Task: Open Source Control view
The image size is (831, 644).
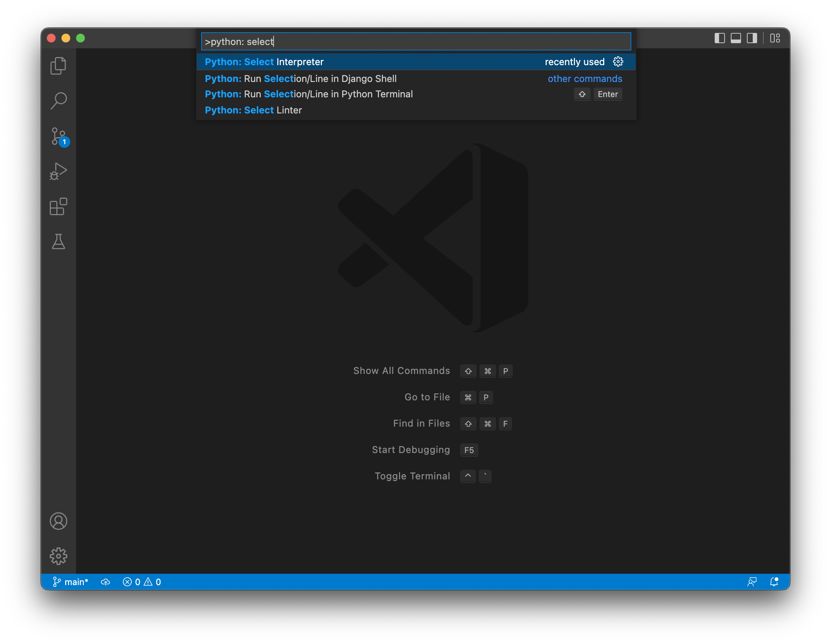Action: 58,136
